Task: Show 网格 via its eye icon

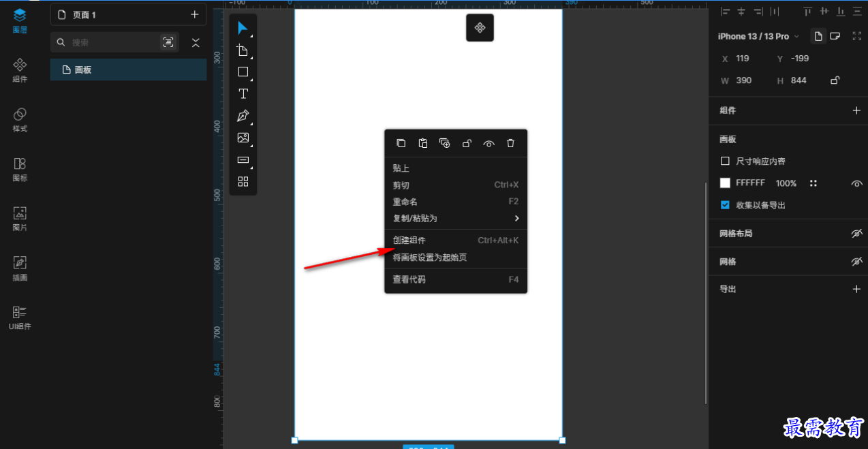Action: click(x=857, y=262)
